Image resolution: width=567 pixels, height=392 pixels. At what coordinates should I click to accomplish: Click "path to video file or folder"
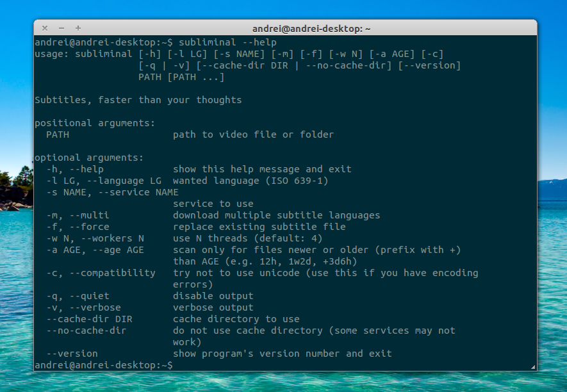[253, 135]
